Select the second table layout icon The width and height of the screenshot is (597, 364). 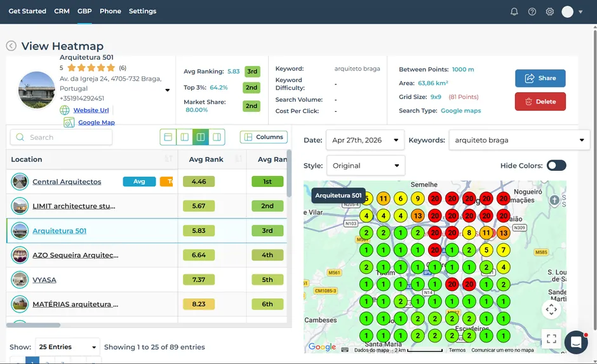184,137
